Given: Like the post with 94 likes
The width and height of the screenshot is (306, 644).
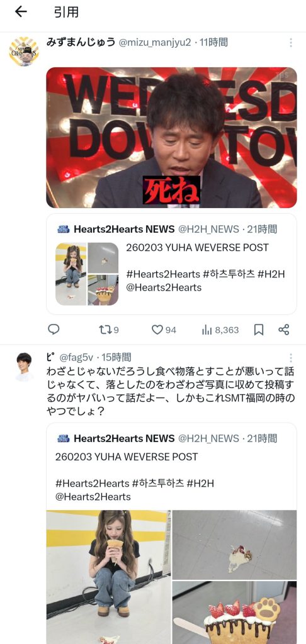Looking at the screenshot, I should point(164,330).
